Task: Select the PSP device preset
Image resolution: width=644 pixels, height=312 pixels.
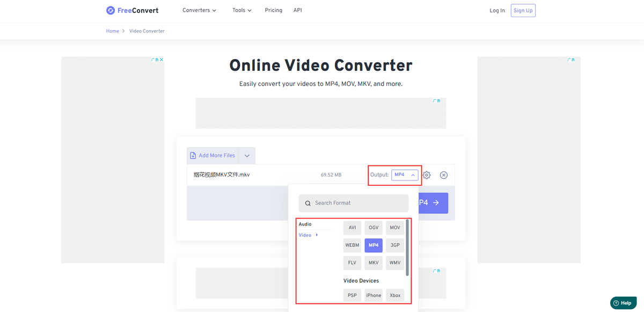Action: [352, 295]
